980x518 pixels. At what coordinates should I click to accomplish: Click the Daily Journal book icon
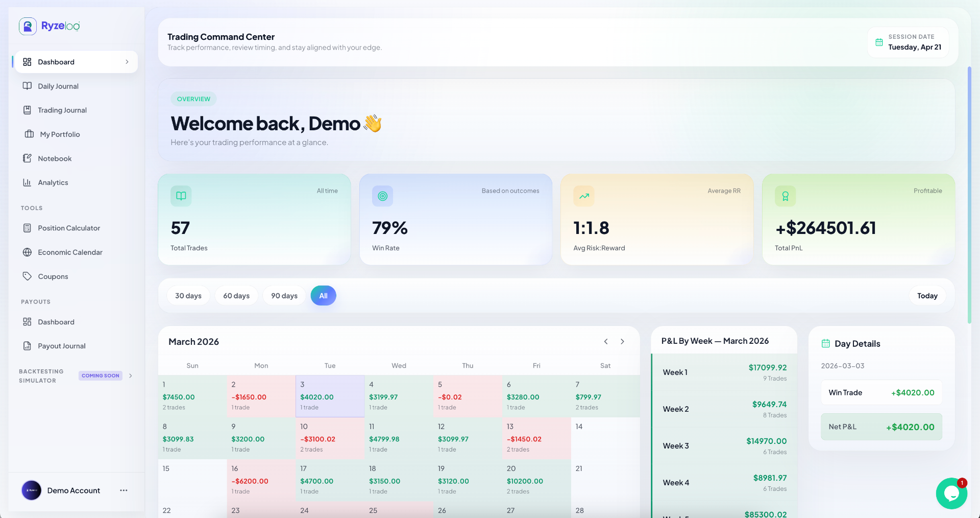tap(27, 86)
